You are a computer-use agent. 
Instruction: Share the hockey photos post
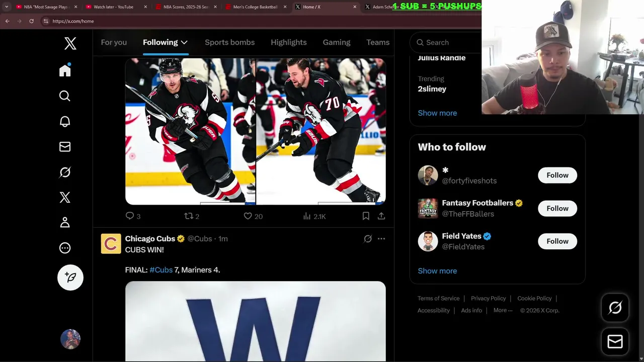381,216
